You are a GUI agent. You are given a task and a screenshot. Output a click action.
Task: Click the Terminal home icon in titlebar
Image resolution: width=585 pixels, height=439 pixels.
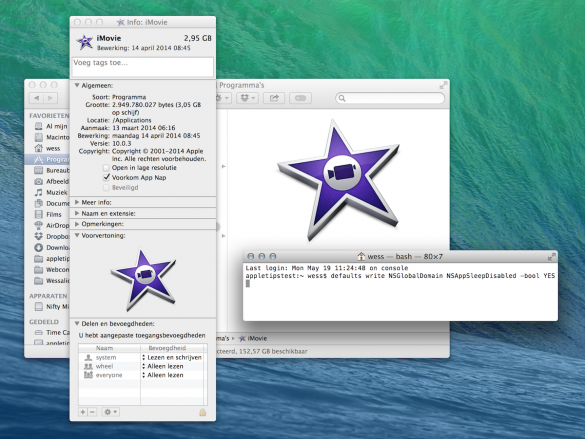pyautogui.click(x=361, y=256)
